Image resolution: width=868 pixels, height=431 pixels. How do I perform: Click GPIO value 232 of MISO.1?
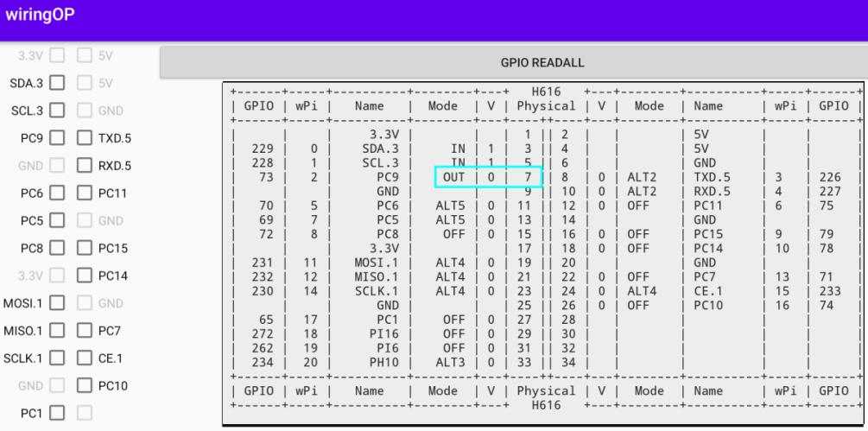[263, 276]
